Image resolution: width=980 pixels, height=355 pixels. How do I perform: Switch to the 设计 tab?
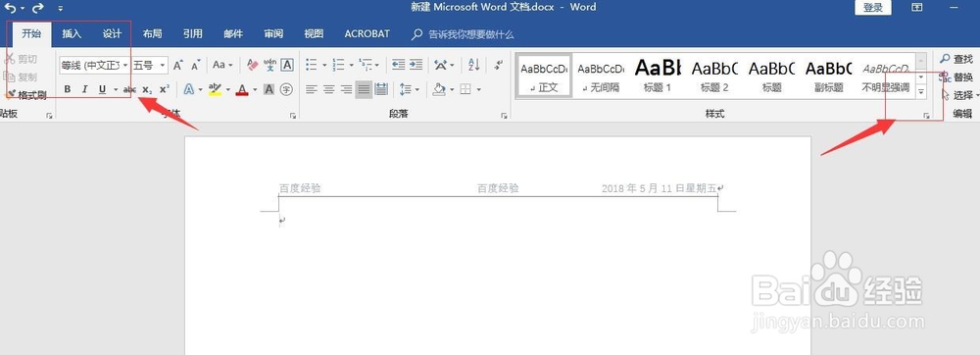[112, 33]
